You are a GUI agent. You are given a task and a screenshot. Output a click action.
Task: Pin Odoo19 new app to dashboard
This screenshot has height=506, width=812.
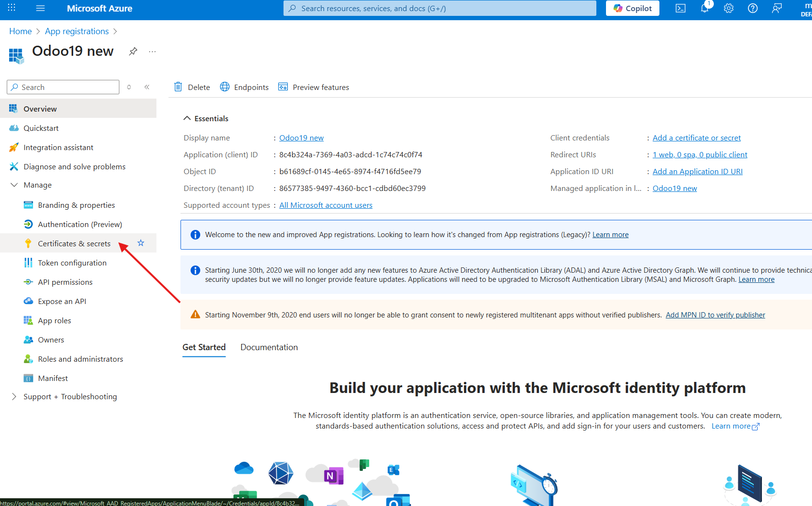(133, 51)
